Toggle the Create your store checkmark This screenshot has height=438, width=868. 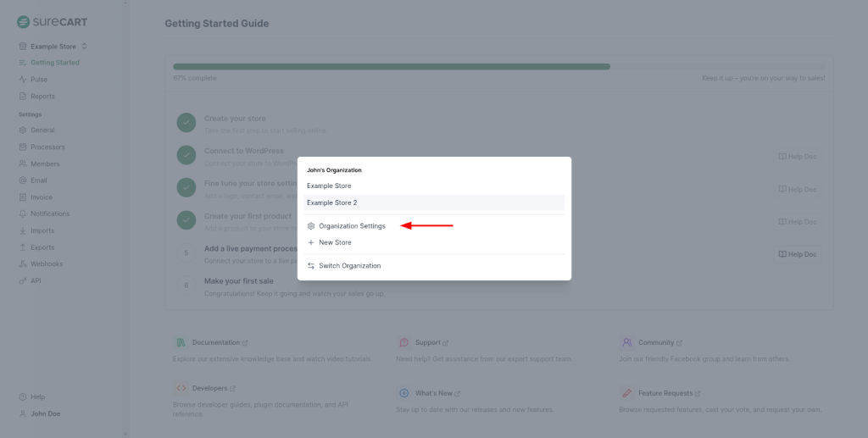click(186, 123)
